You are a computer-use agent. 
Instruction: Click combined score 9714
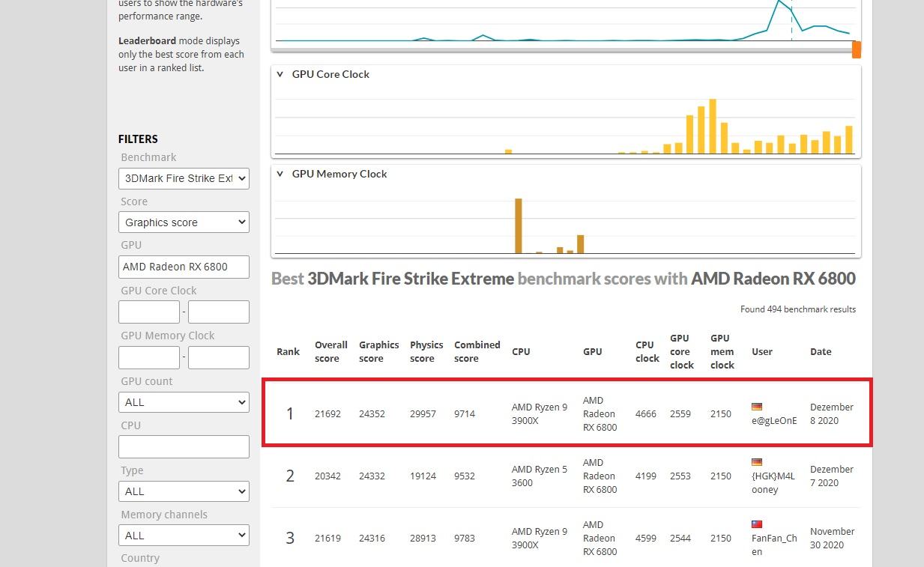tap(465, 413)
